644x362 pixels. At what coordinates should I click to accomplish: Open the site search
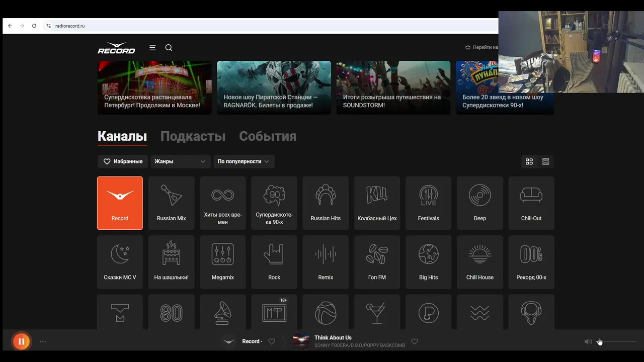coord(169,48)
